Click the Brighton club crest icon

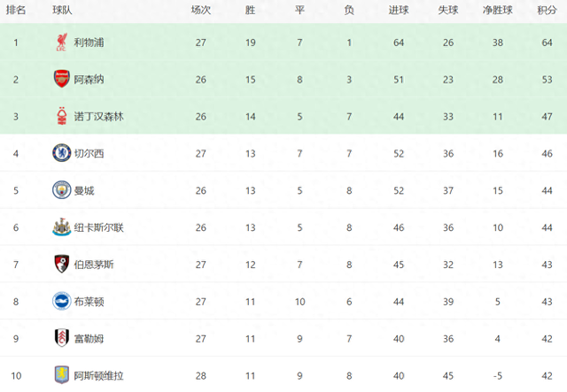[62, 302]
